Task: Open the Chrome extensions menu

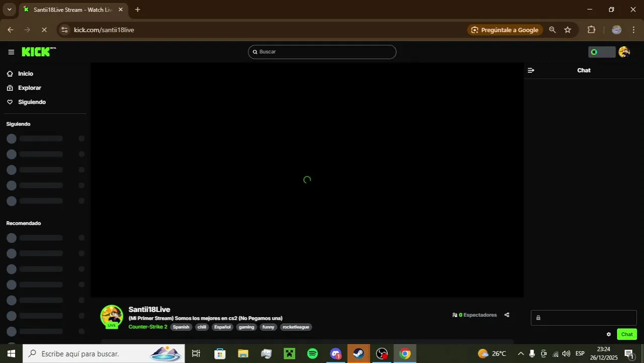Action: [592, 30]
